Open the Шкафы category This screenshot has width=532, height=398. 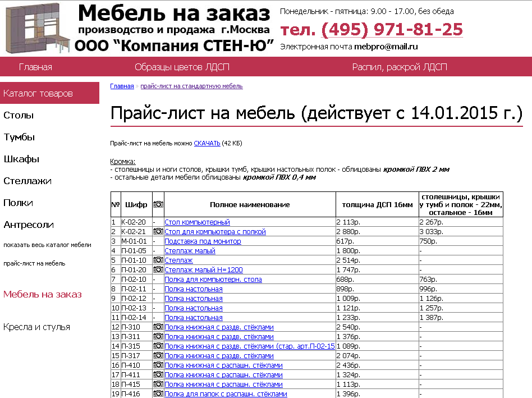tap(21, 159)
